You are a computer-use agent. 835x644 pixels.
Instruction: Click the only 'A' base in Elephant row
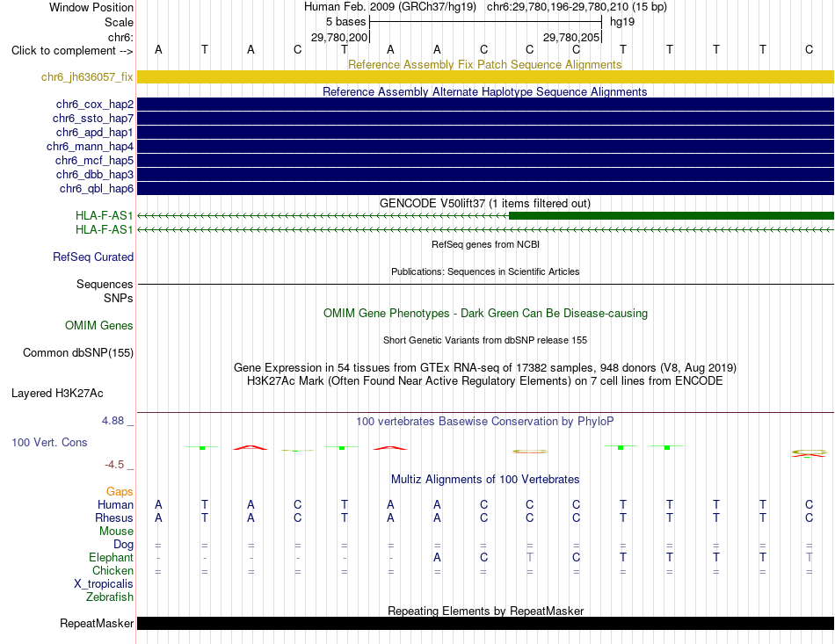tap(437, 557)
